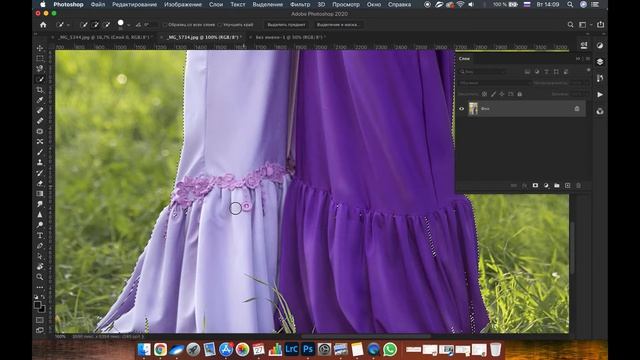This screenshot has height=360, width=640.
Task: Toggle lock image pixels brush icon
Action: 493,94
